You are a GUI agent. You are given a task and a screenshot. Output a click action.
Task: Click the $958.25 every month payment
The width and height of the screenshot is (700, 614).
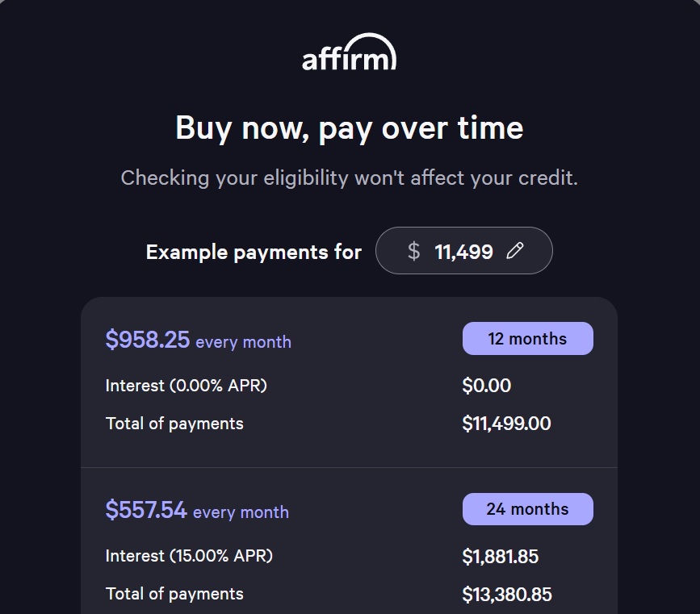pos(198,340)
